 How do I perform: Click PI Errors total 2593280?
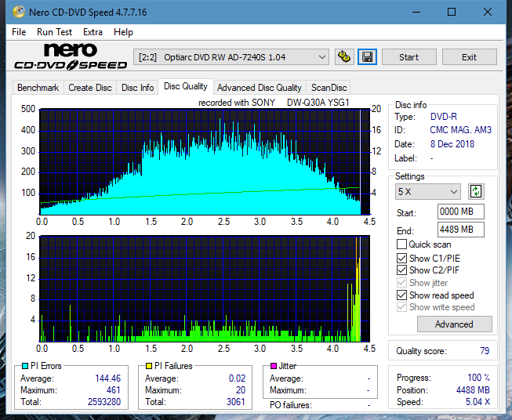(x=104, y=402)
